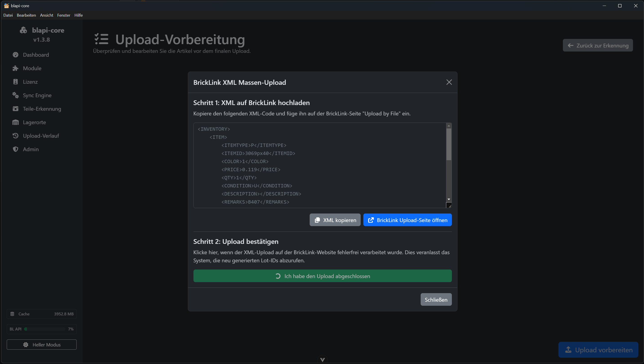Minimize the blapi-core window
644x364 pixels.
[604, 5]
